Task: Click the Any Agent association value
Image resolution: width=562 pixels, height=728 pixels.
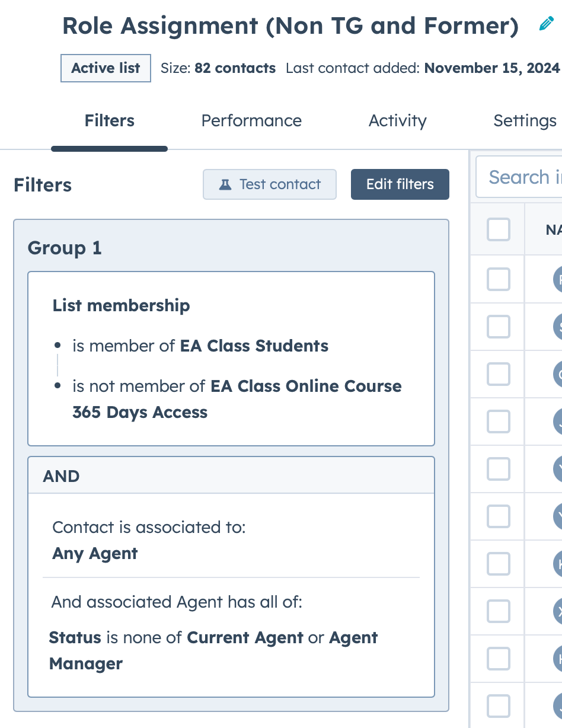Action: 95,554
